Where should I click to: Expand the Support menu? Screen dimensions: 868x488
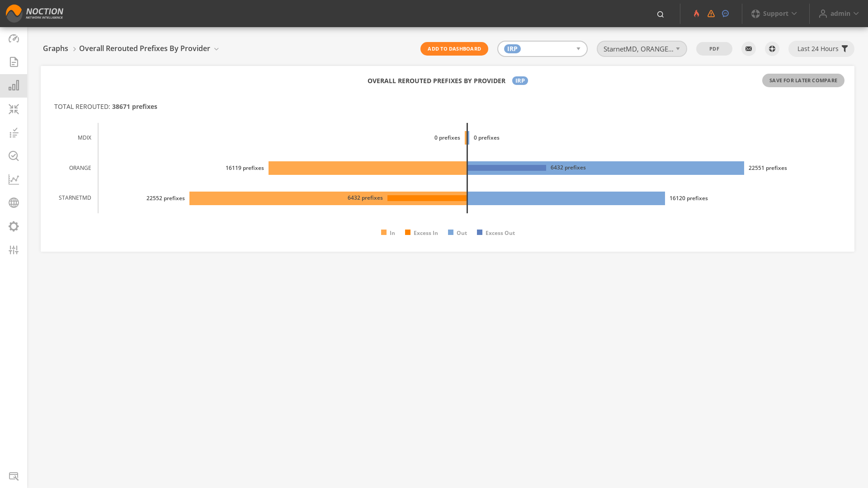pos(774,14)
